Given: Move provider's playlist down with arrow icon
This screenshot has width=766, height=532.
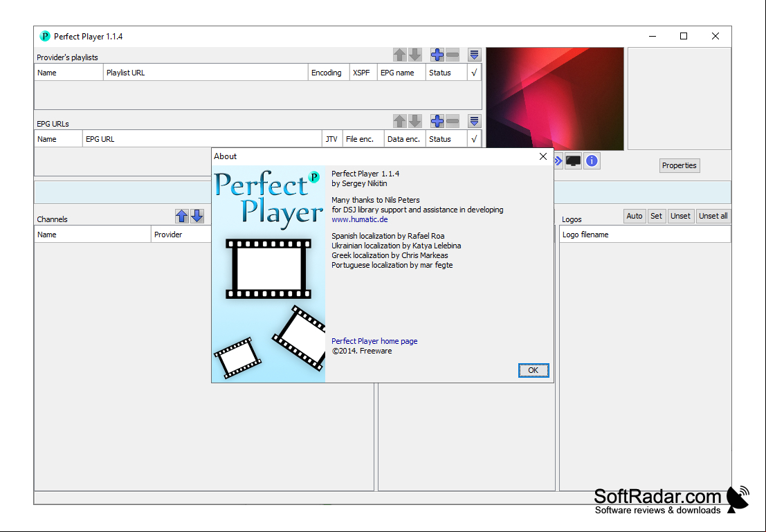Looking at the screenshot, I should tap(414, 55).
